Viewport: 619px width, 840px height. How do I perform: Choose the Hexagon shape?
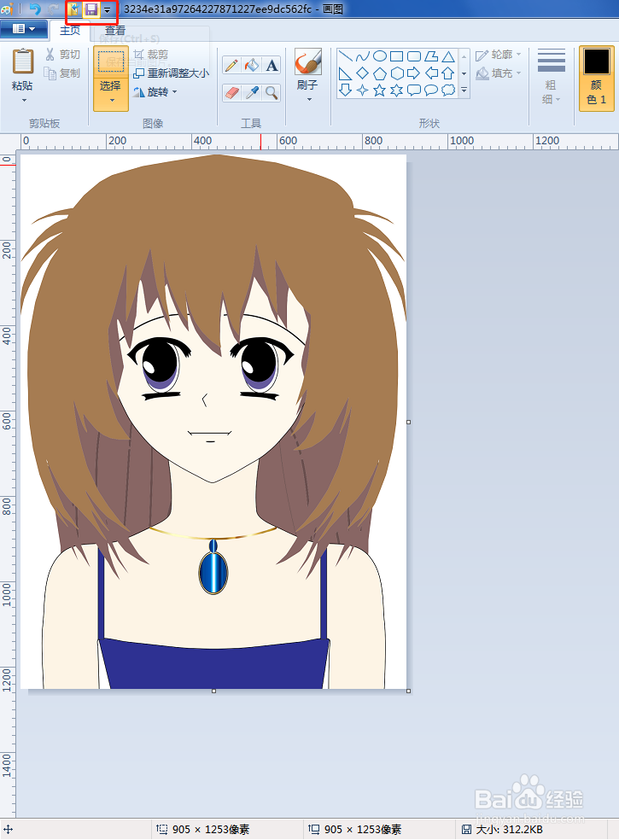coord(397,73)
